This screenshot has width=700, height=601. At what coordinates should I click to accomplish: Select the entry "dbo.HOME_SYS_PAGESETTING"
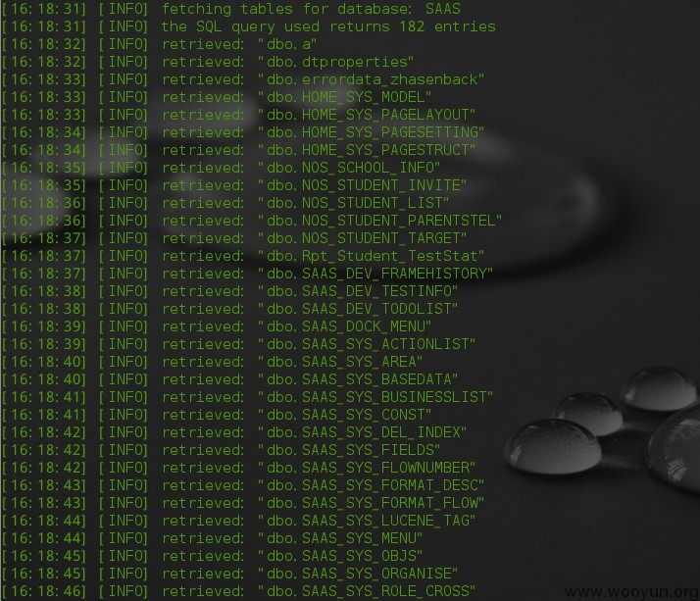click(x=372, y=132)
